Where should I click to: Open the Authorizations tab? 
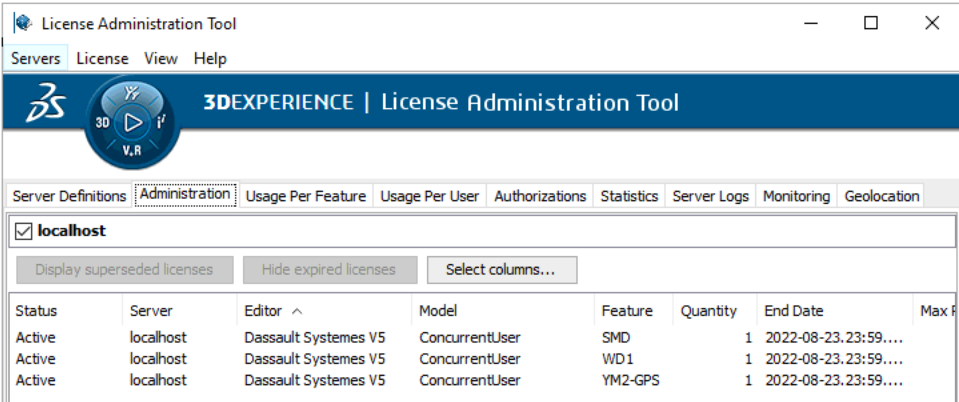pos(540,196)
